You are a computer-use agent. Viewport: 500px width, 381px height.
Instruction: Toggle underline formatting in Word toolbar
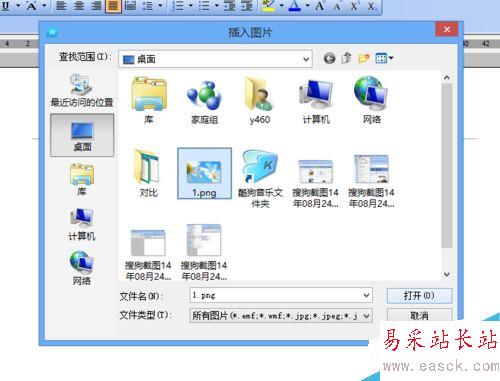pyautogui.click(x=6, y=6)
